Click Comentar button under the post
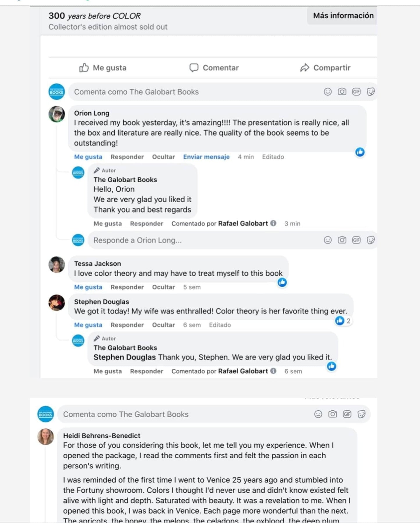The image size is (420, 524). click(214, 68)
